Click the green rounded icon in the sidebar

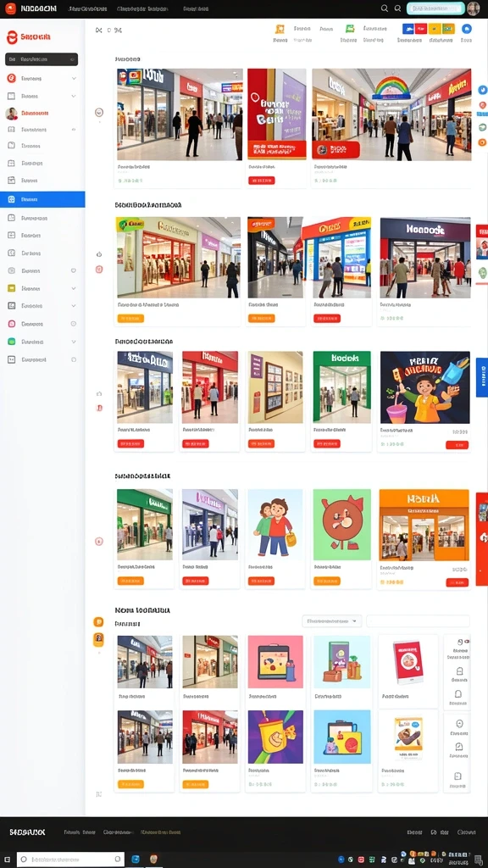coord(11,342)
